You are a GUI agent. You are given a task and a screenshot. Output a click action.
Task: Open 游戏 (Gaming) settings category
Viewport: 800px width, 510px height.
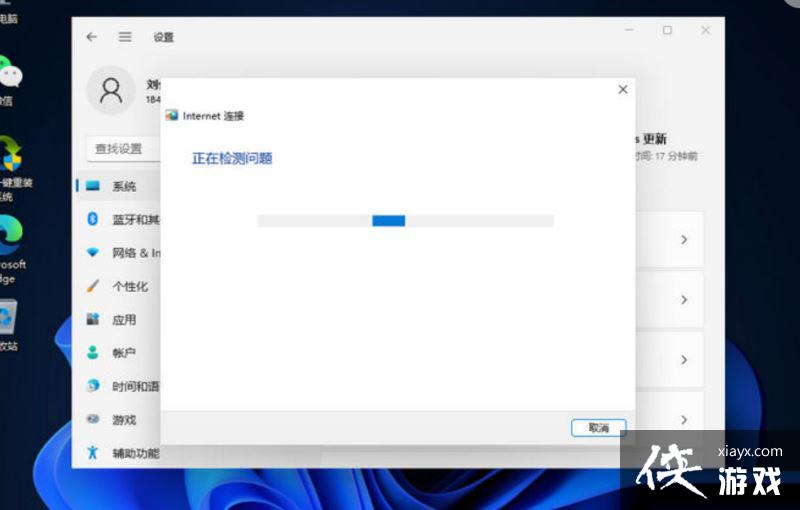click(x=118, y=420)
